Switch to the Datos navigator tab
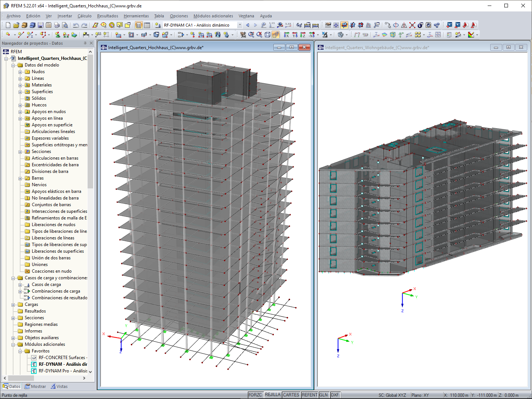The width and height of the screenshot is (532, 399). tap(11, 386)
